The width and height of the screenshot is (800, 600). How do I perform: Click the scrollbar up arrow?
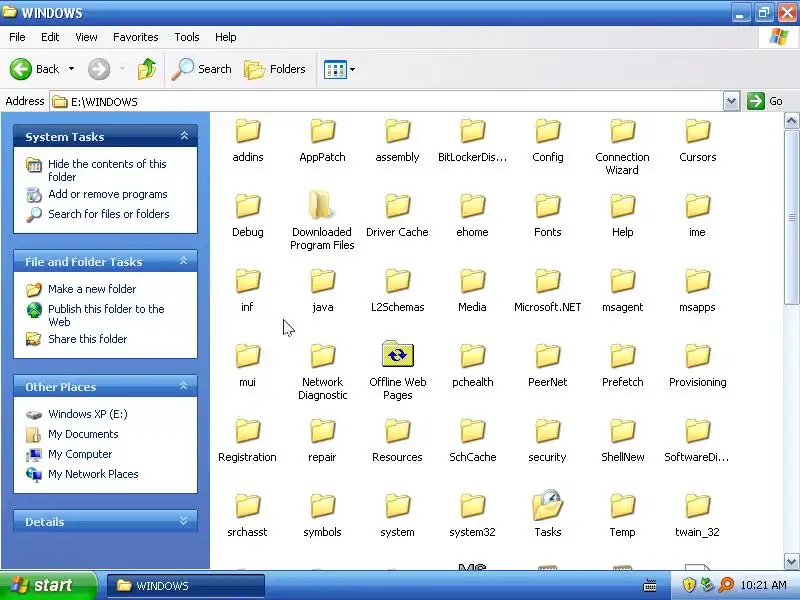click(x=791, y=121)
